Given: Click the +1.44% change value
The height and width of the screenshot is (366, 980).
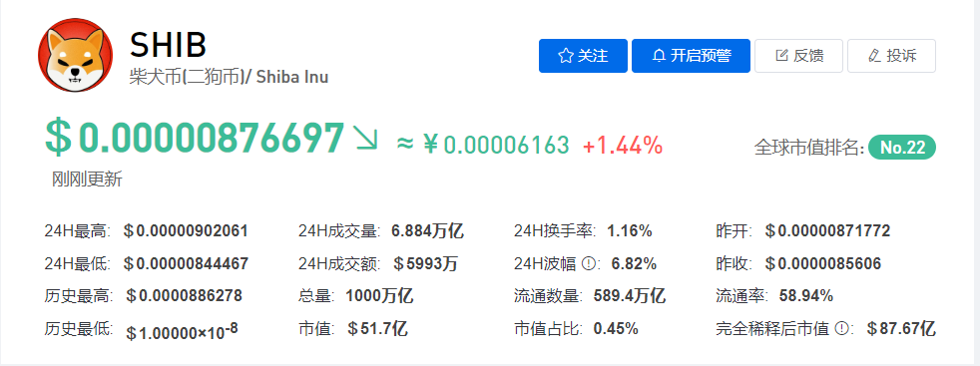Looking at the screenshot, I should (623, 145).
